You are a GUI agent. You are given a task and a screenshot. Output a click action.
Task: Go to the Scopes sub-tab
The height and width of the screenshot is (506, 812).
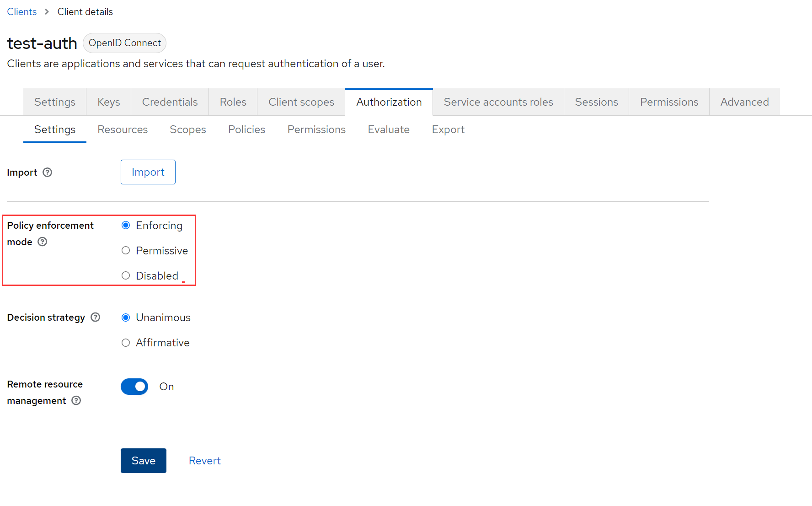coord(188,129)
